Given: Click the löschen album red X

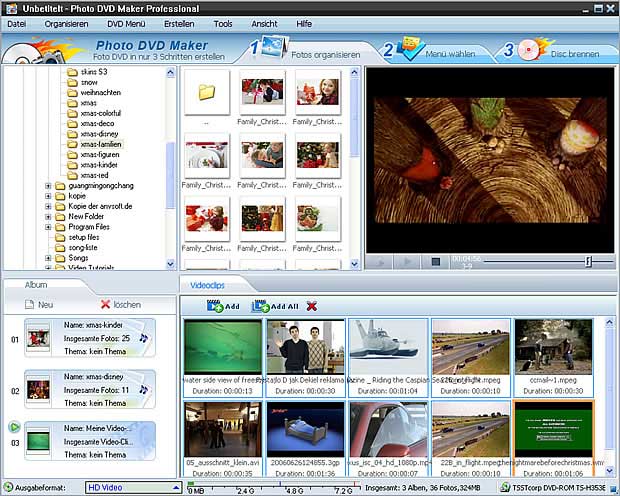Looking at the screenshot, I should point(105,304).
